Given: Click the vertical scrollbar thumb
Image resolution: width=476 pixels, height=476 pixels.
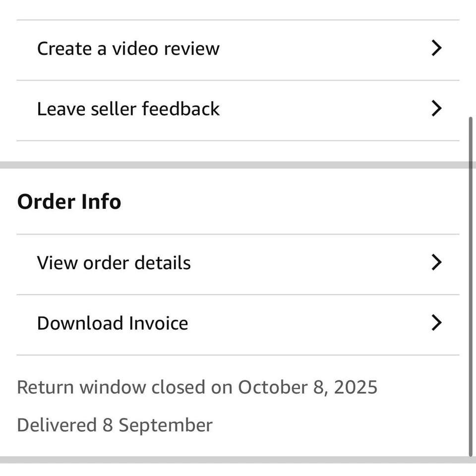Looking at the screenshot, I should tap(471, 288).
